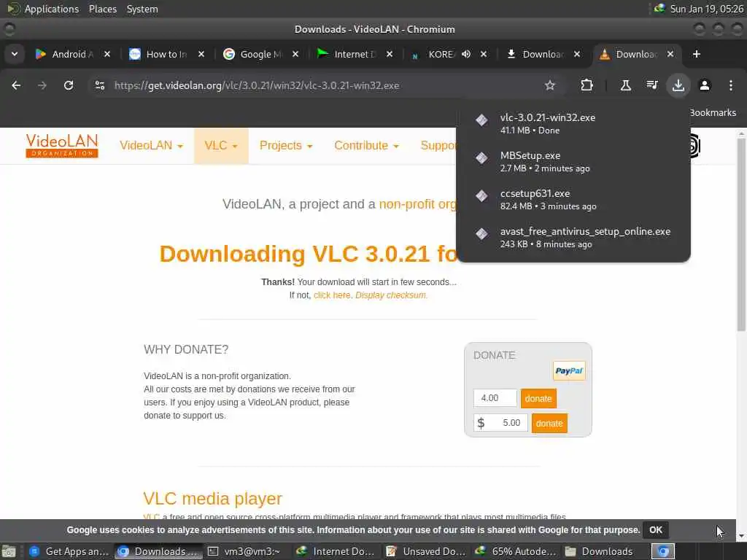Click the VideoLAN Organization logo
The width and height of the screenshot is (747, 560).
[62, 146]
